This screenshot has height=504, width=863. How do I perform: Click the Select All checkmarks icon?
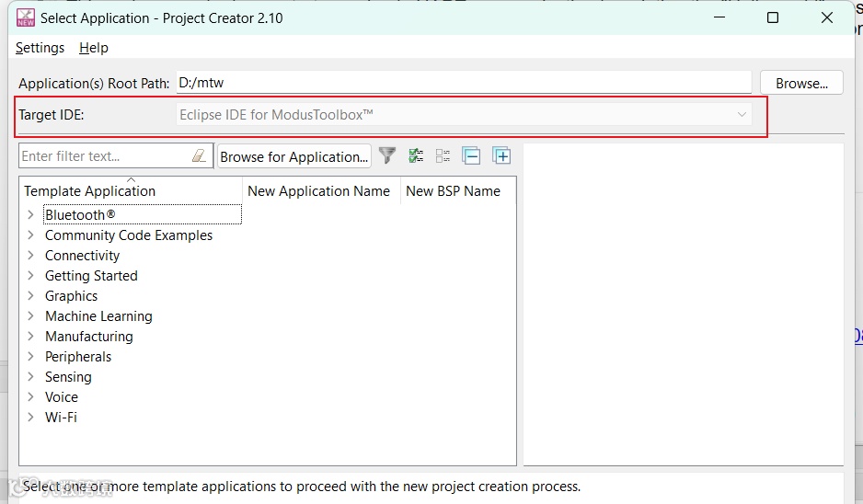click(x=416, y=155)
